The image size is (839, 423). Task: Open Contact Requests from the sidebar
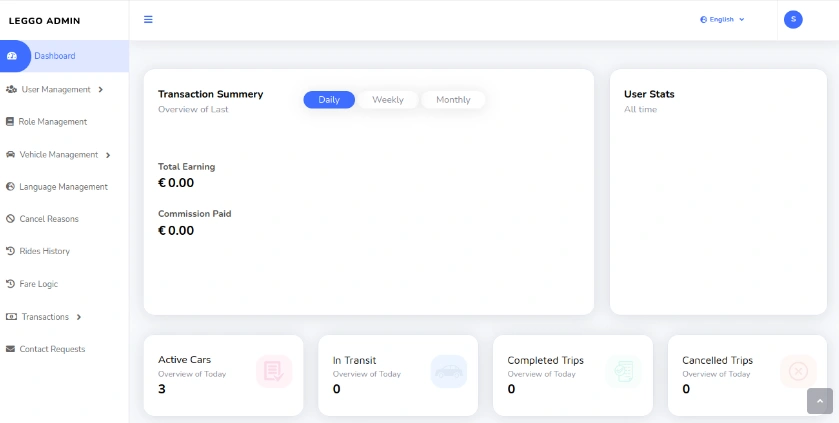(x=52, y=349)
